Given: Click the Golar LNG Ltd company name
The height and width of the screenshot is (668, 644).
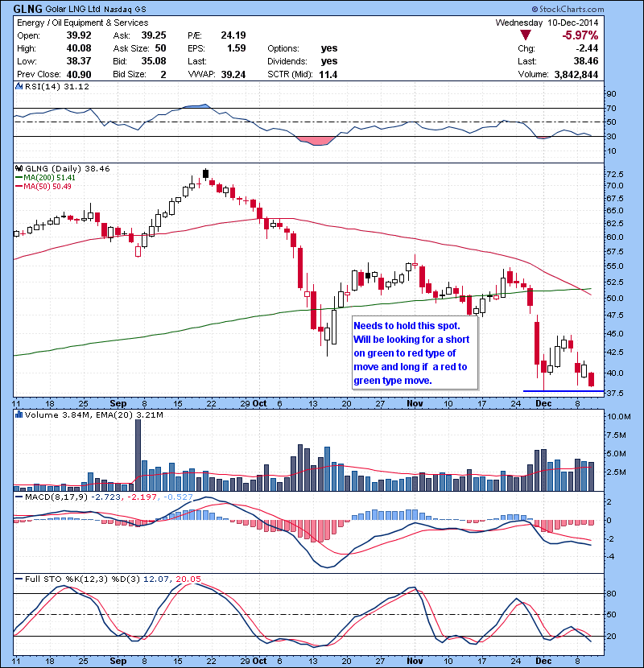Looking at the screenshot, I should 73,10.
